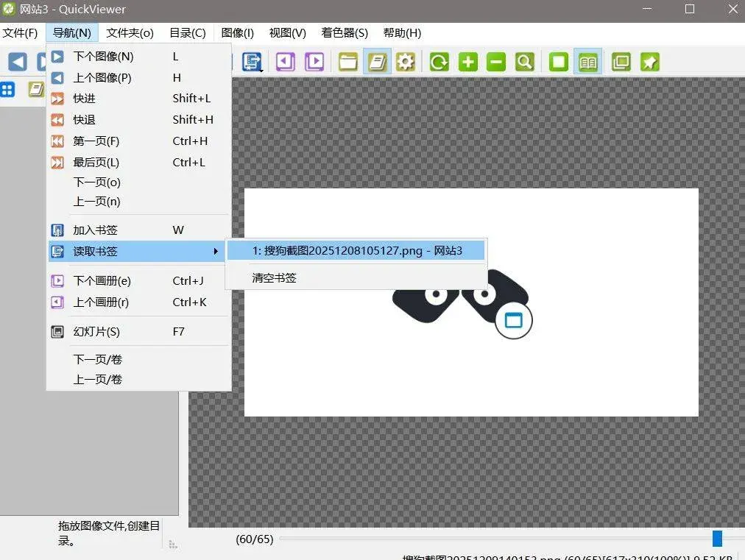Choose 下个画册(e) next album entry
Image resolution: width=745 pixels, height=560 pixels.
(138, 280)
